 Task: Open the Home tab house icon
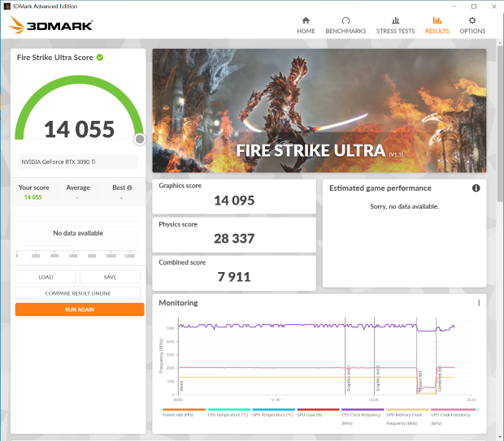coord(306,20)
